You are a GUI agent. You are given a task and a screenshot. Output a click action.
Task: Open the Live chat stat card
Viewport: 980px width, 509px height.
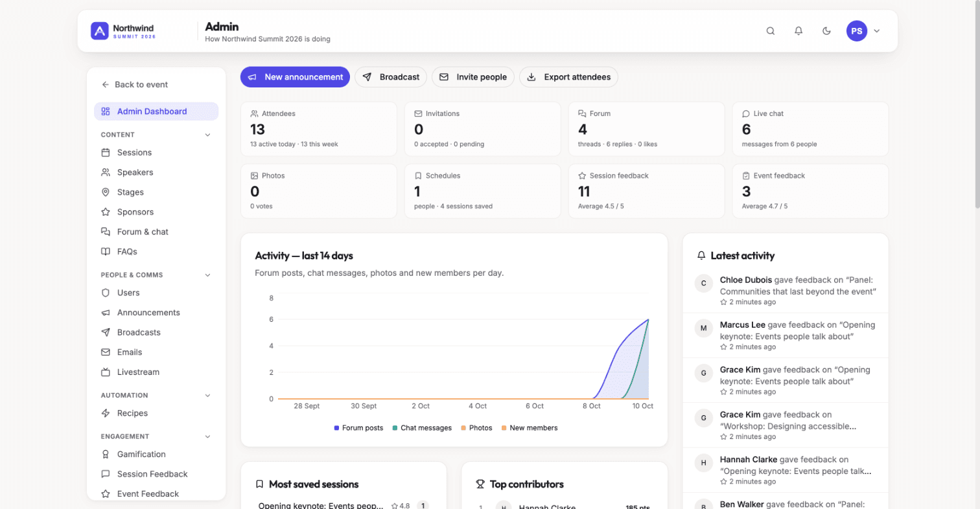[x=811, y=129]
